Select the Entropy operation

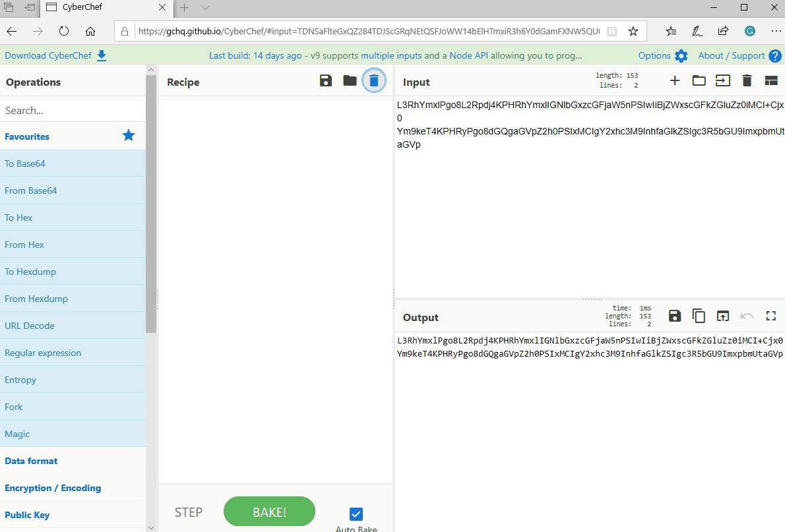73,380
